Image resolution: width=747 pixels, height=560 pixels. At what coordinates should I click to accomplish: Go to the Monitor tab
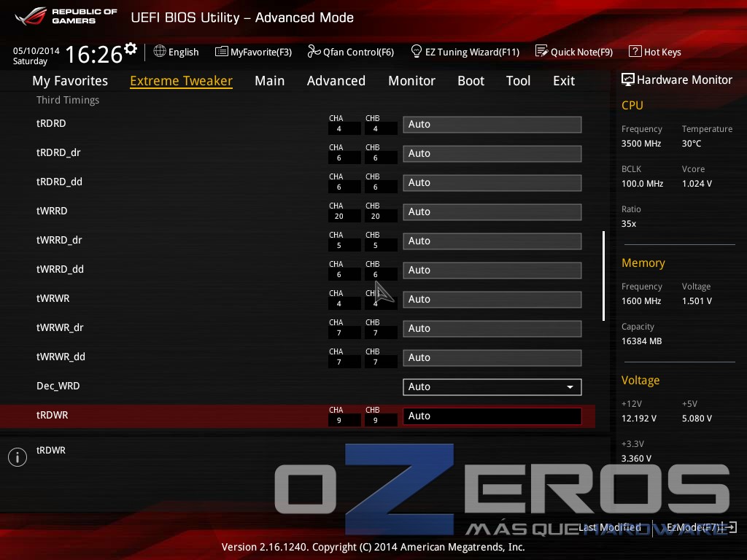[x=411, y=81]
